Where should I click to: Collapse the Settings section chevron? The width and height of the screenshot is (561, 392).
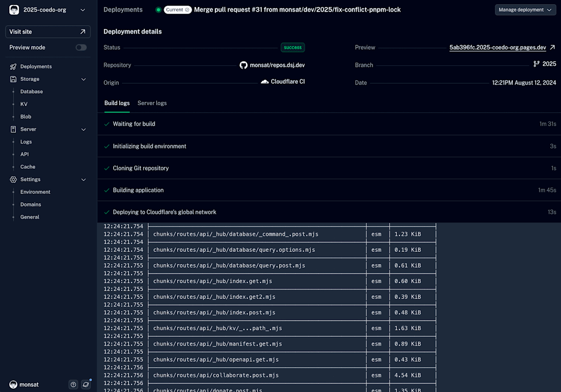[x=84, y=179]
